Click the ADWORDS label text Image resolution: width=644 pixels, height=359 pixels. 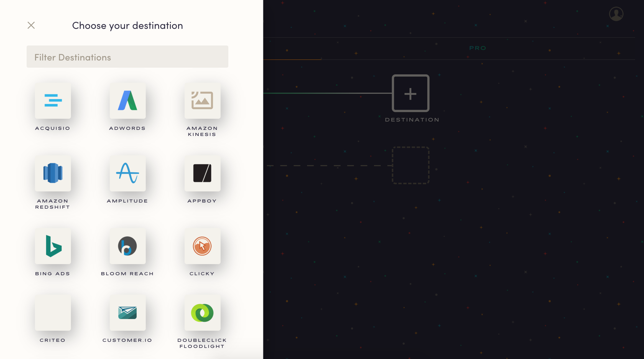point(127,128)
